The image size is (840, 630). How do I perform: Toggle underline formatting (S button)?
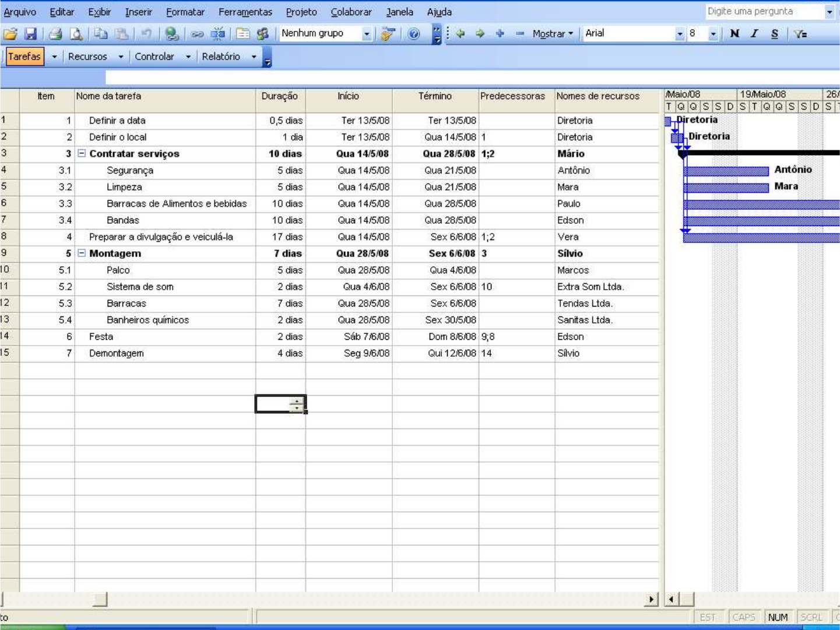point(774,34)
